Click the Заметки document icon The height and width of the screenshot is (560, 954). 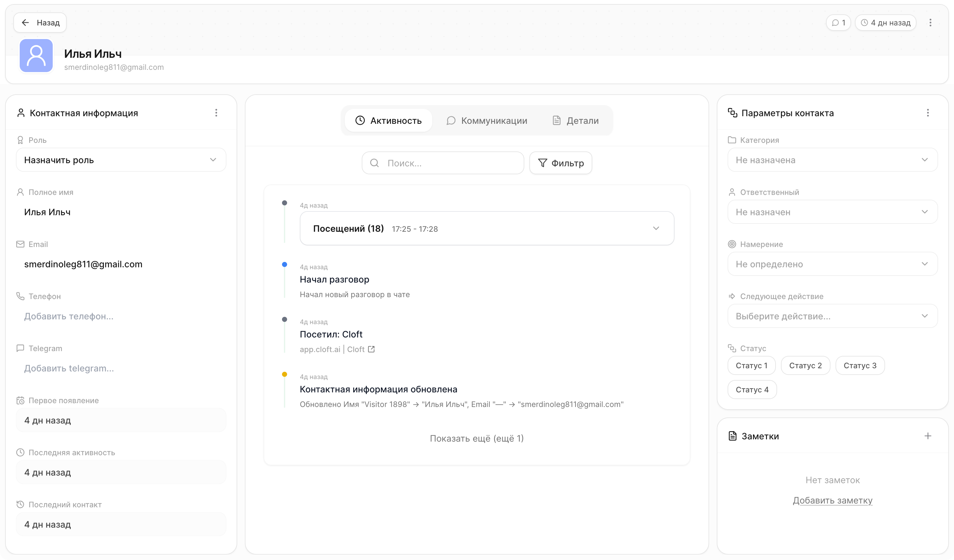(x=733, y=436)
